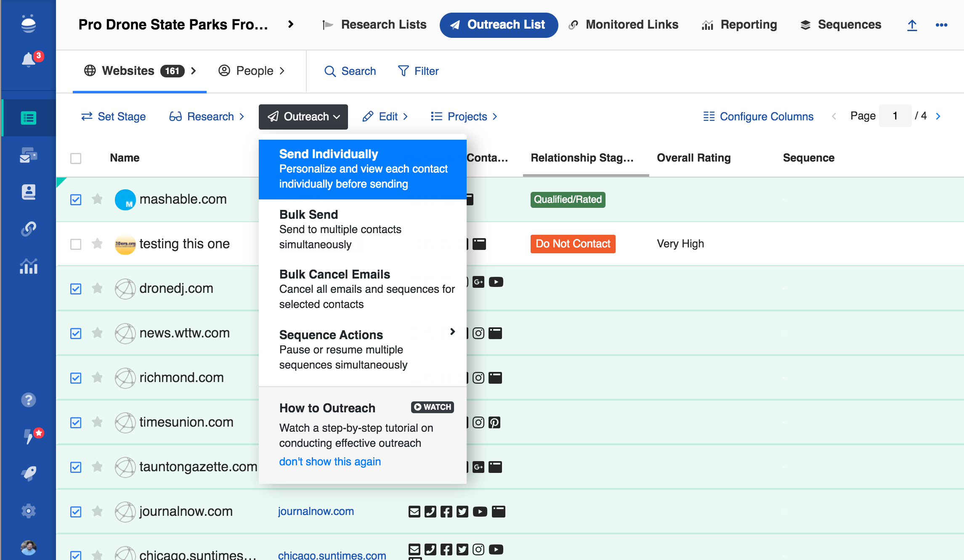This screenshot has height=560, width=964.
Task: Open the rocket icon in sidebar
Action: coord(28,474)
